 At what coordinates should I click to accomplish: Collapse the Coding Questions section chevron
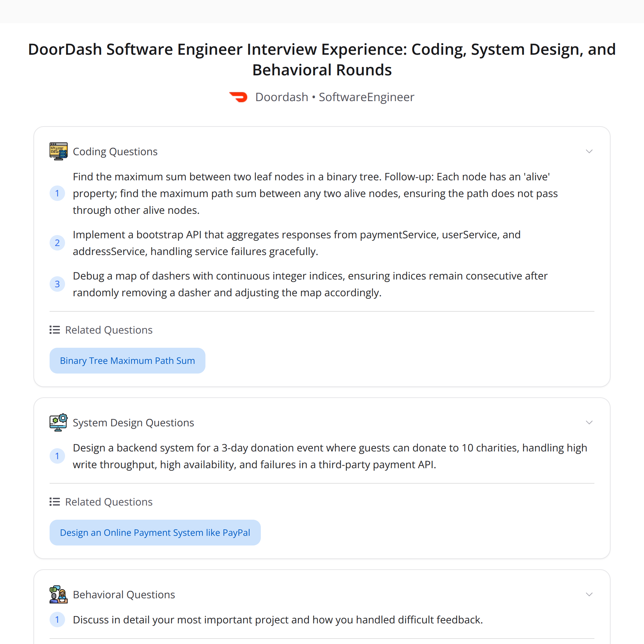click(x=589, y=151)
